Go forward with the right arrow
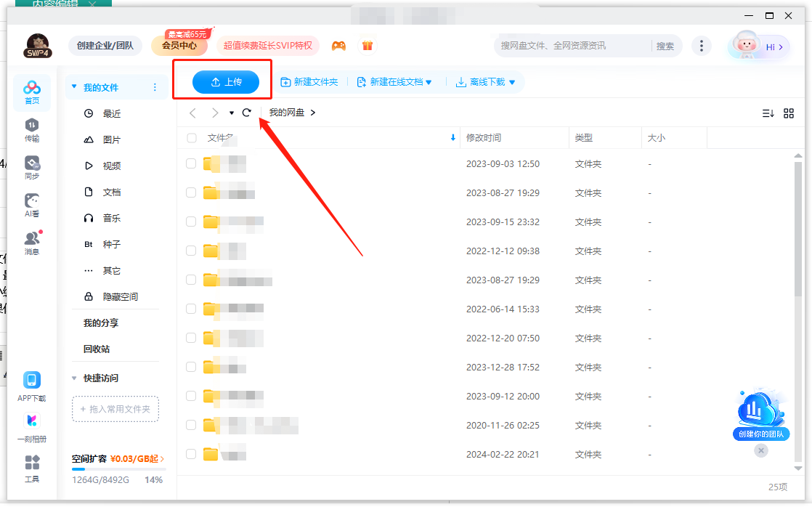Viewport: 812px width, 507px height. tap(215, 113)
